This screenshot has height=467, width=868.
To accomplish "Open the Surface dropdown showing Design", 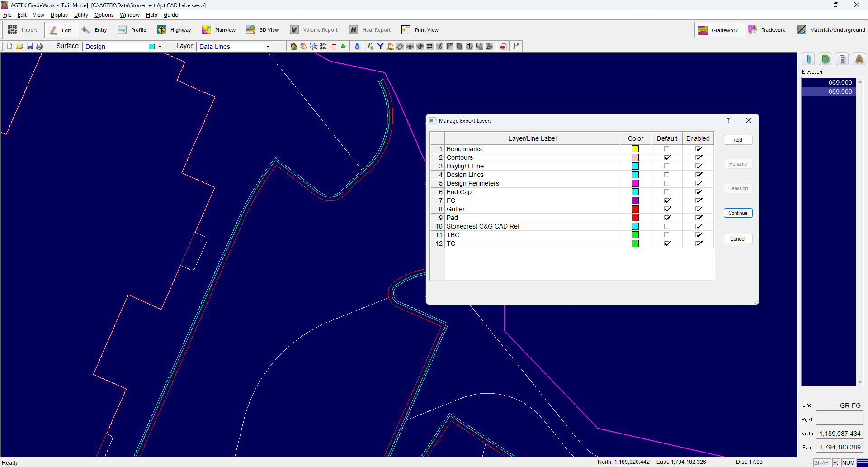I will click(160, 47).
